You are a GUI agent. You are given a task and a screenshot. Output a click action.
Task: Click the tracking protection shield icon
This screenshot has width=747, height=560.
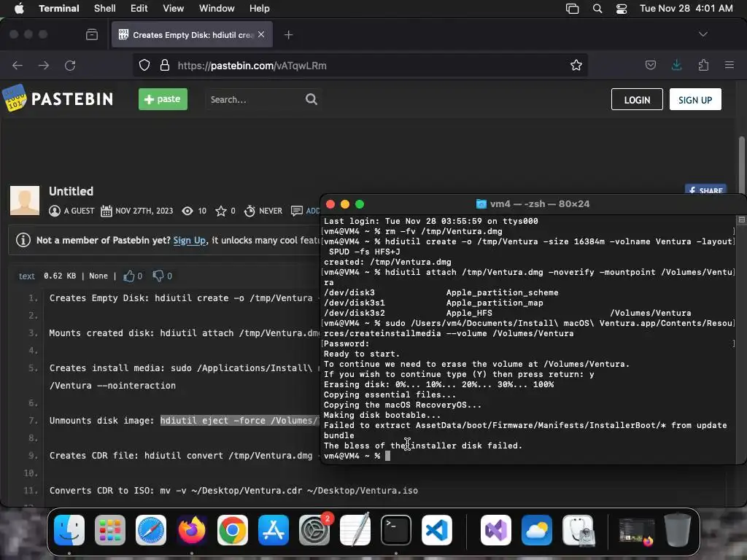(x=144, y=65)
